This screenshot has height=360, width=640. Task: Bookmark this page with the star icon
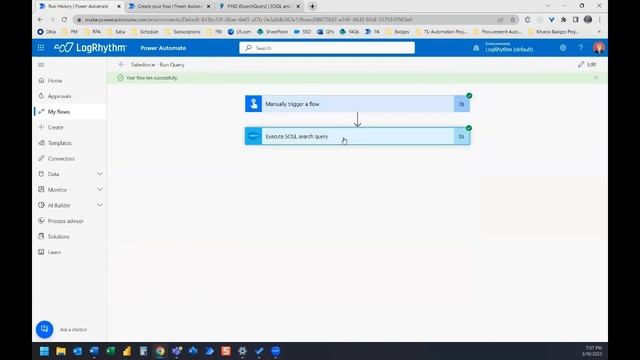pos(513,20)
